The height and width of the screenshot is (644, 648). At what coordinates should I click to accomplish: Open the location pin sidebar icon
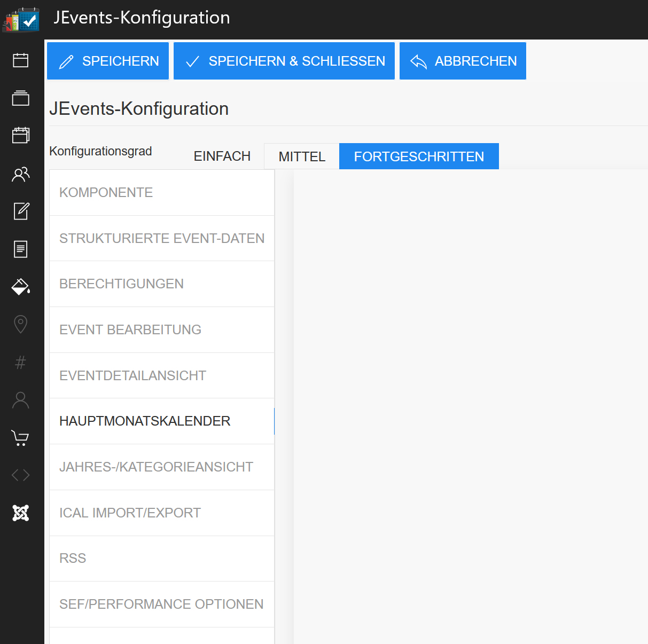[x=21, y=324]
